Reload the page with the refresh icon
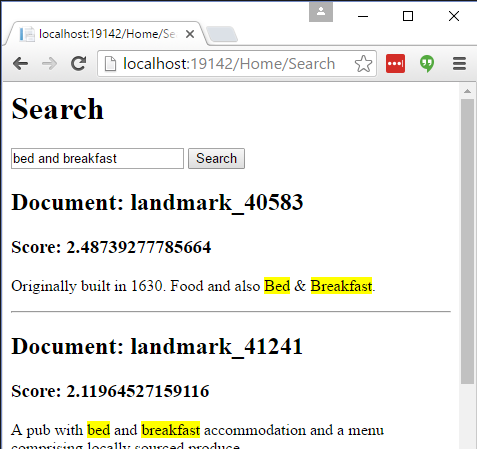 79,63
